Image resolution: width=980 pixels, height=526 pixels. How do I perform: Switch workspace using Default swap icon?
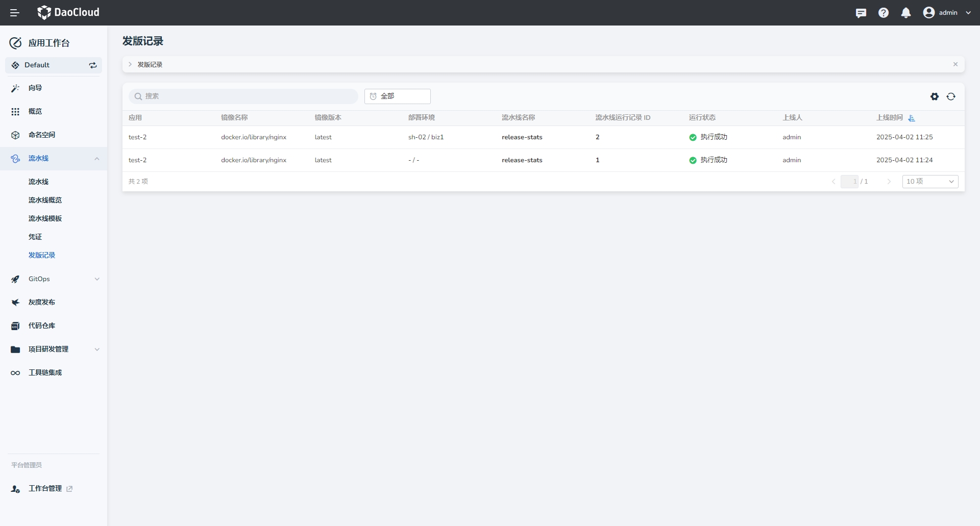pyautogui.click(x=93, y=65)
